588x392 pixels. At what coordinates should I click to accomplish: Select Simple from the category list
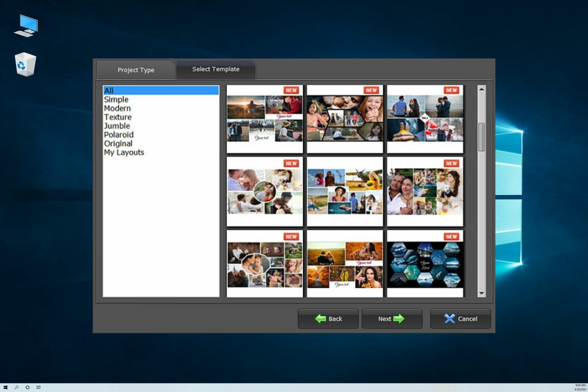[x=115, y=99]
